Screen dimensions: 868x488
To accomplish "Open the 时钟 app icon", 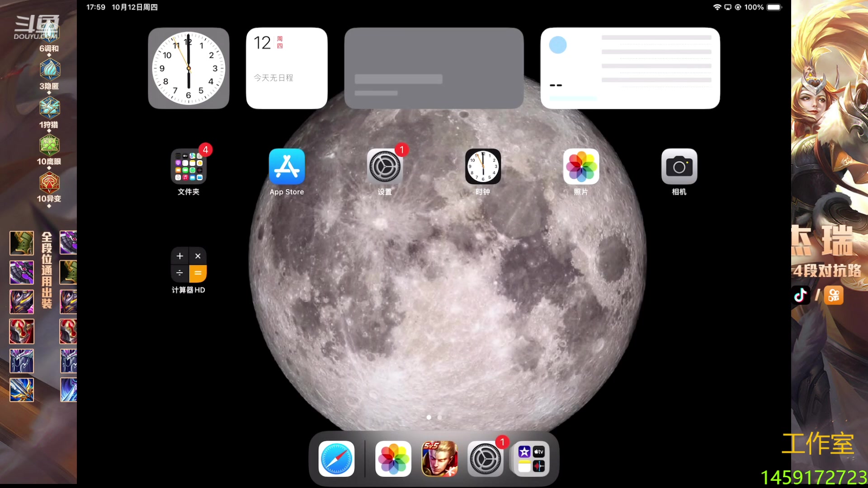I will pos(483,166).
